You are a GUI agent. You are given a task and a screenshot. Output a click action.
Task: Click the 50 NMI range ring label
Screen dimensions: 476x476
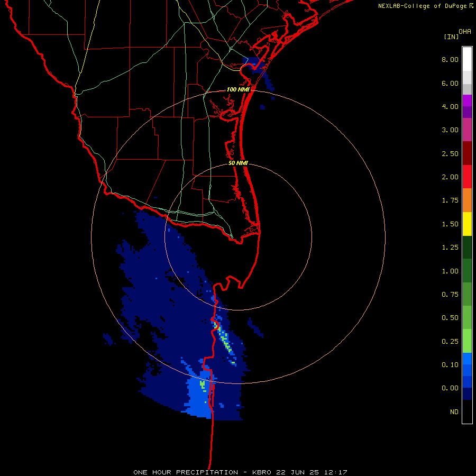238,163
